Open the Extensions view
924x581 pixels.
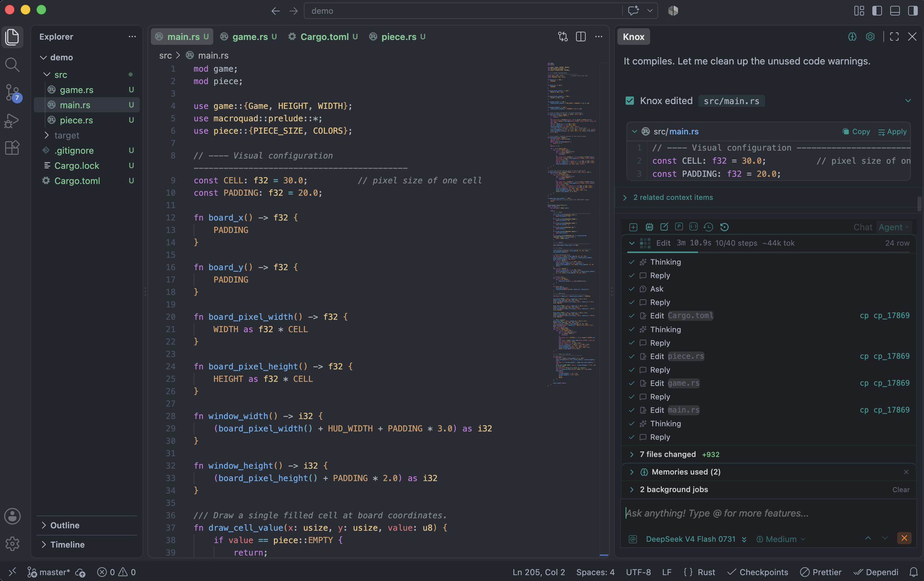pos(12,147)
